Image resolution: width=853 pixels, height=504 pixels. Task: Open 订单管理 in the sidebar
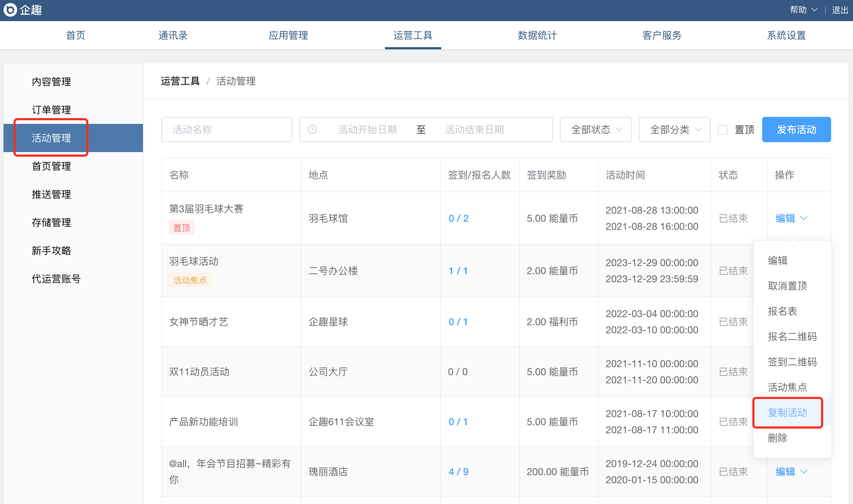(51, 110)
